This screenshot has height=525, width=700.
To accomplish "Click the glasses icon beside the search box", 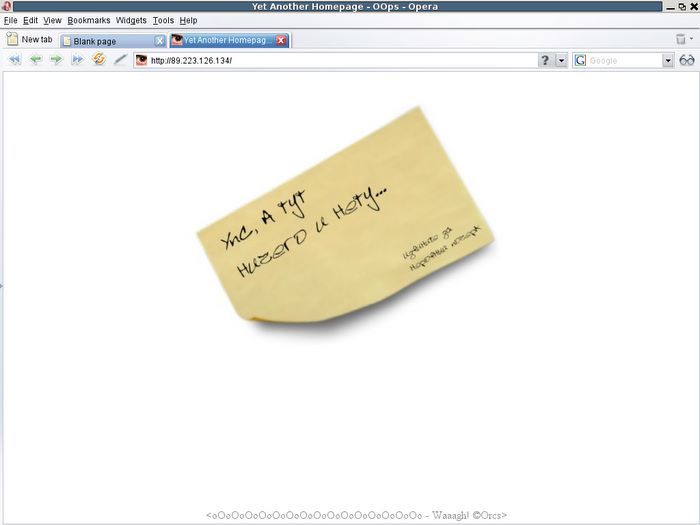I will [687, 60].
